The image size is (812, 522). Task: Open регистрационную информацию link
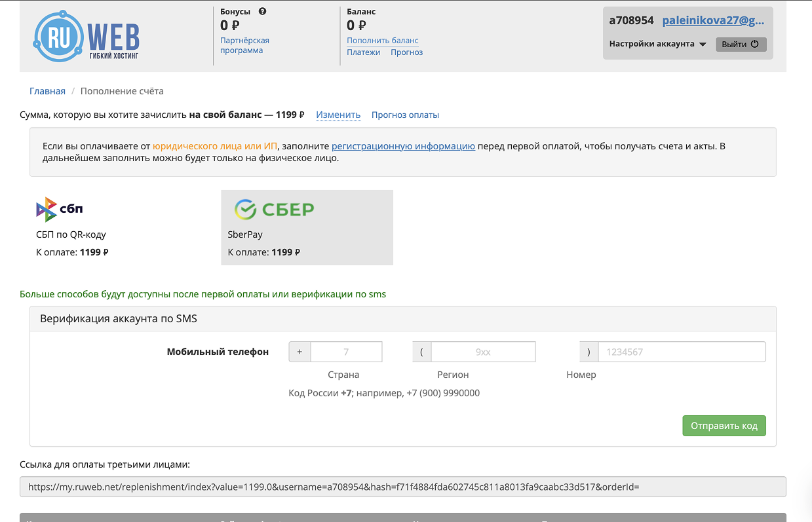pyautogui.click(x=403, y=146)
